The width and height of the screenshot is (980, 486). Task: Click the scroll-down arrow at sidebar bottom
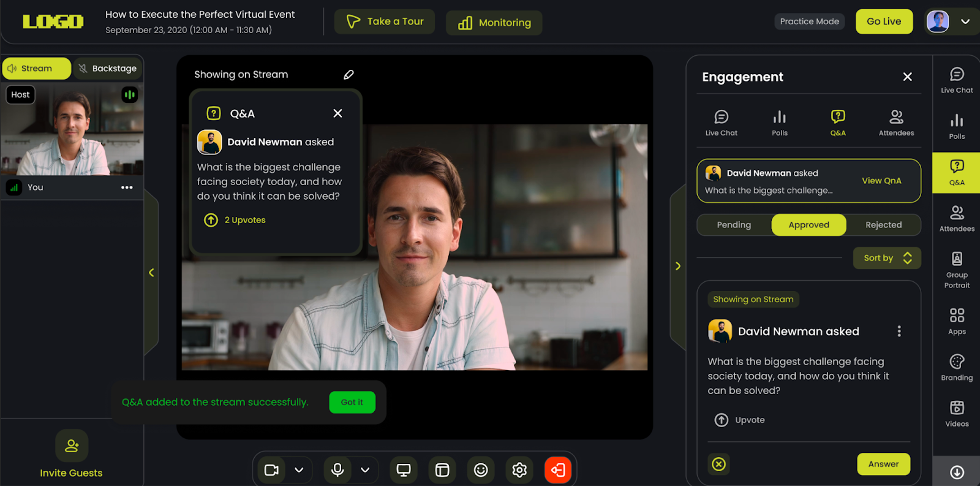(957, 472)
